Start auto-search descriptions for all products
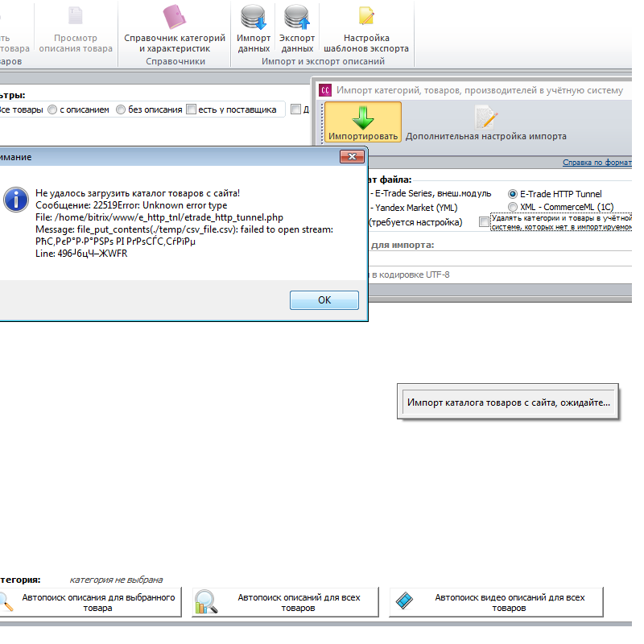The height and width of the screenshot is (644, 644). click(286, 602)
